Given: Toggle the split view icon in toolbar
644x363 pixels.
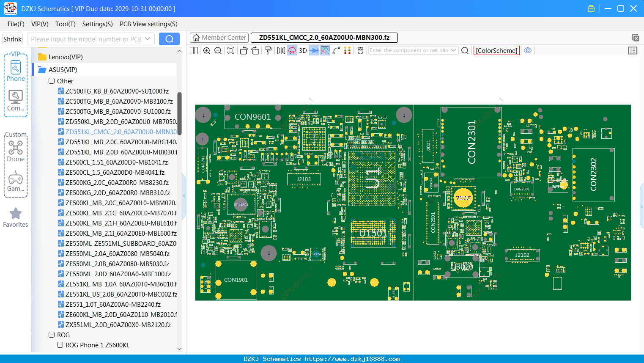Looking at the screenshot, I should (194, 50).
